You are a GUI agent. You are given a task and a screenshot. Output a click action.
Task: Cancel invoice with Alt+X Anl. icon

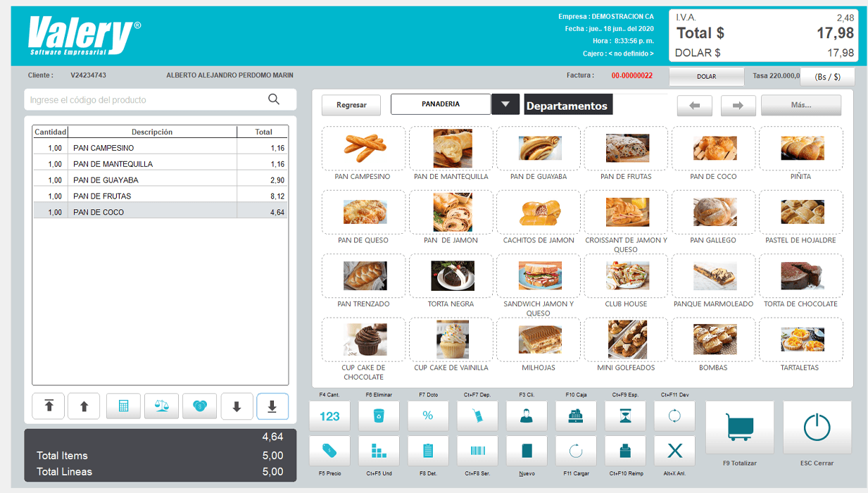coord(674,451)
